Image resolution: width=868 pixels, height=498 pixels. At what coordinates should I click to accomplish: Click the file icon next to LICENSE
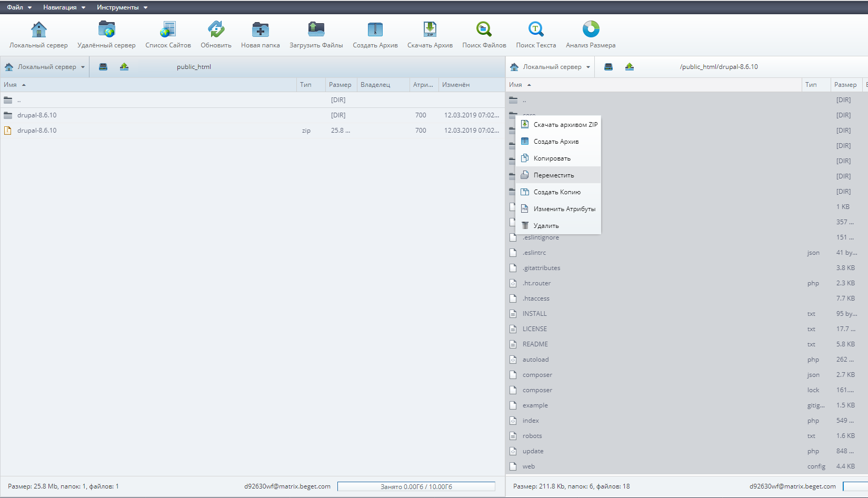click(x=513, y=329)
